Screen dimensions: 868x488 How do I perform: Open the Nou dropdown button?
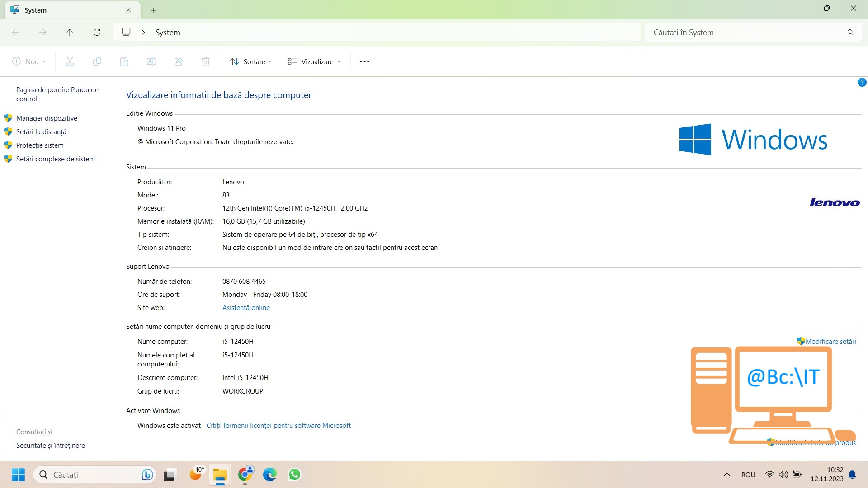(x=29, y=61)
